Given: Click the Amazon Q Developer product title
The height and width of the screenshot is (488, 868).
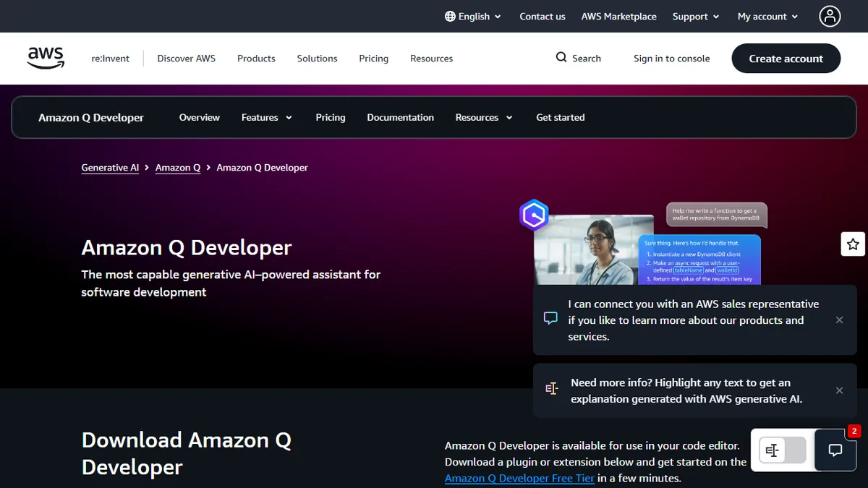Looking at the screenshot, I should (91, 117).
